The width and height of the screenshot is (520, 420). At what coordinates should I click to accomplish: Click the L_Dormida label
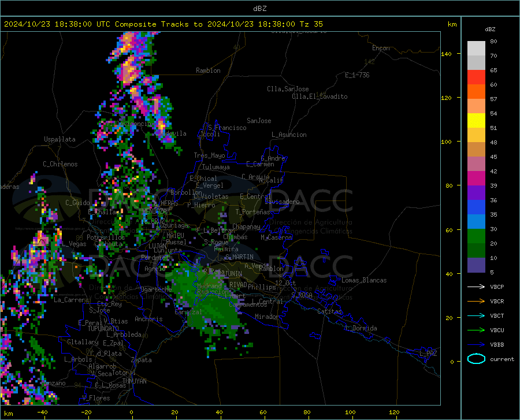361,328
